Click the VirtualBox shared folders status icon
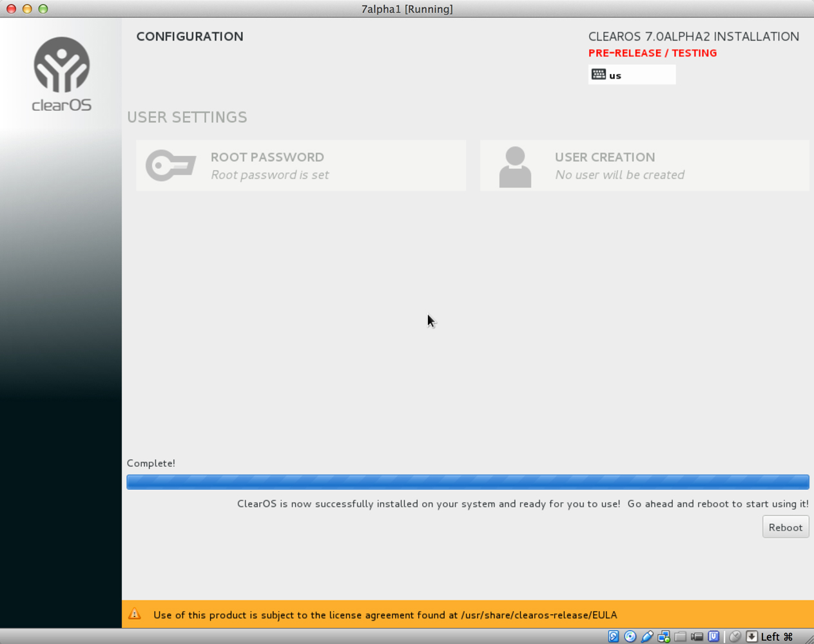 681,636
